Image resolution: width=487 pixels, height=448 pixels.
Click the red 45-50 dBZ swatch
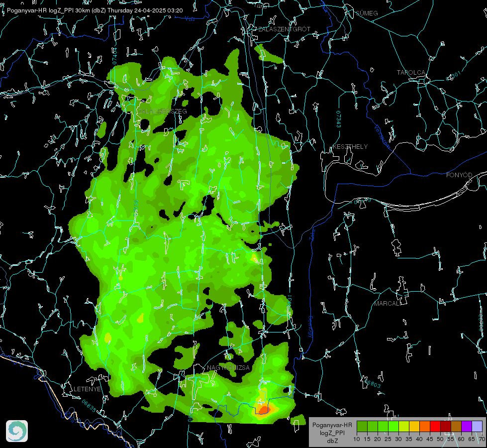(435, 426)
